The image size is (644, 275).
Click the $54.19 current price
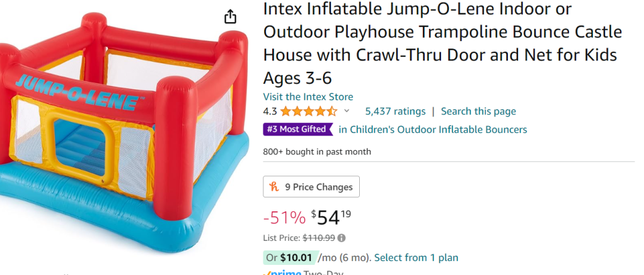coord(331,218)
